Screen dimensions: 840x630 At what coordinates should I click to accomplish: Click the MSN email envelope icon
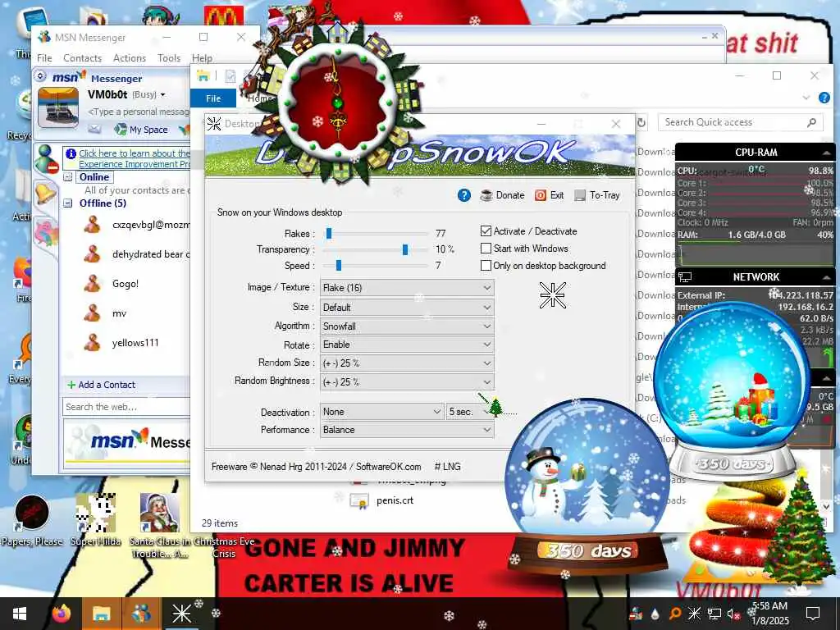[94, 129]
